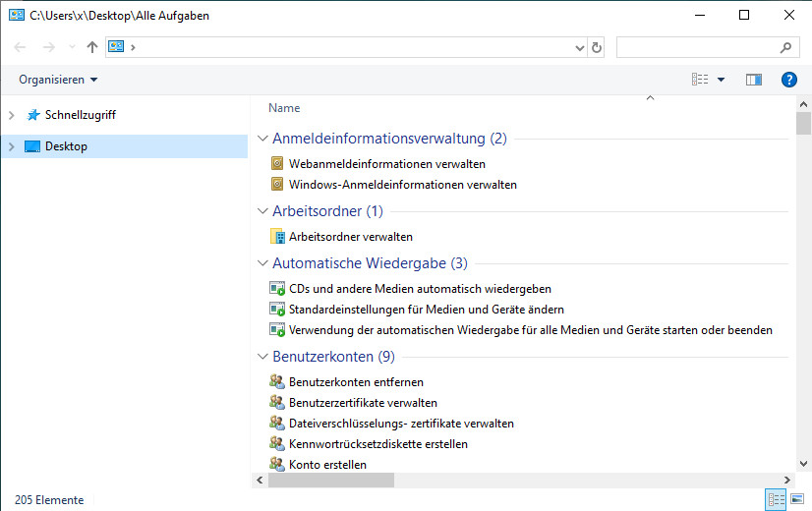Collapse the Automatische Wiedergabe group
The image size is (812, 511).
pyautogui.click(x=262, y=263)
